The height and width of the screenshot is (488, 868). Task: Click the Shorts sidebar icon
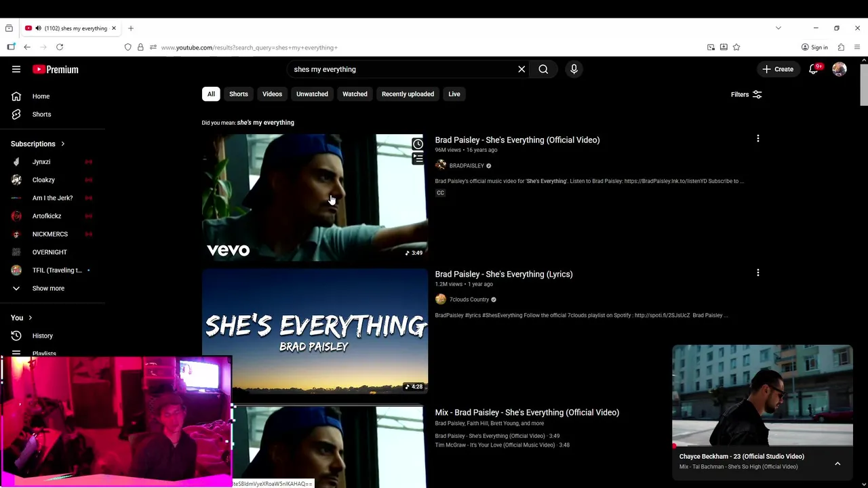(x=16, y=115)
